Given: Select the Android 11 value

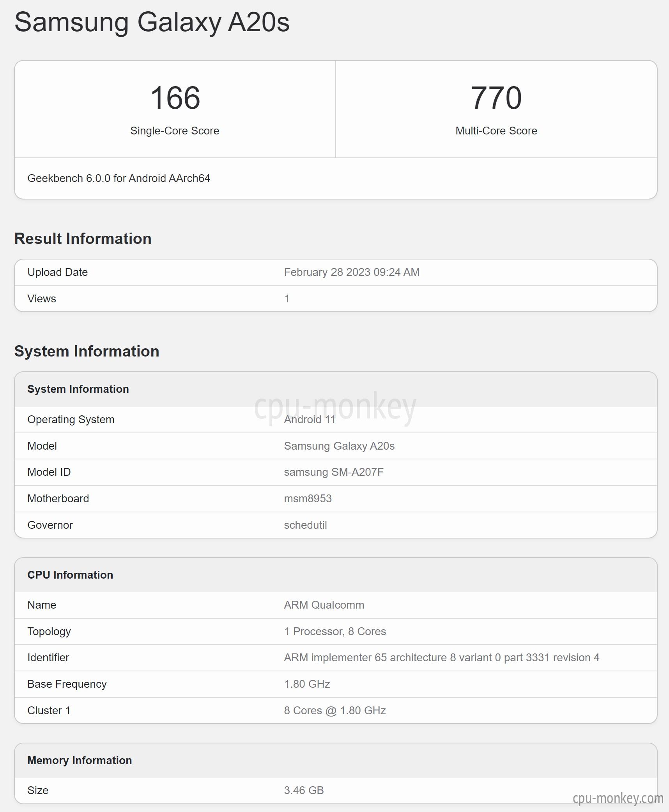Looking at the screenshot, I should [x=310, y=420].
